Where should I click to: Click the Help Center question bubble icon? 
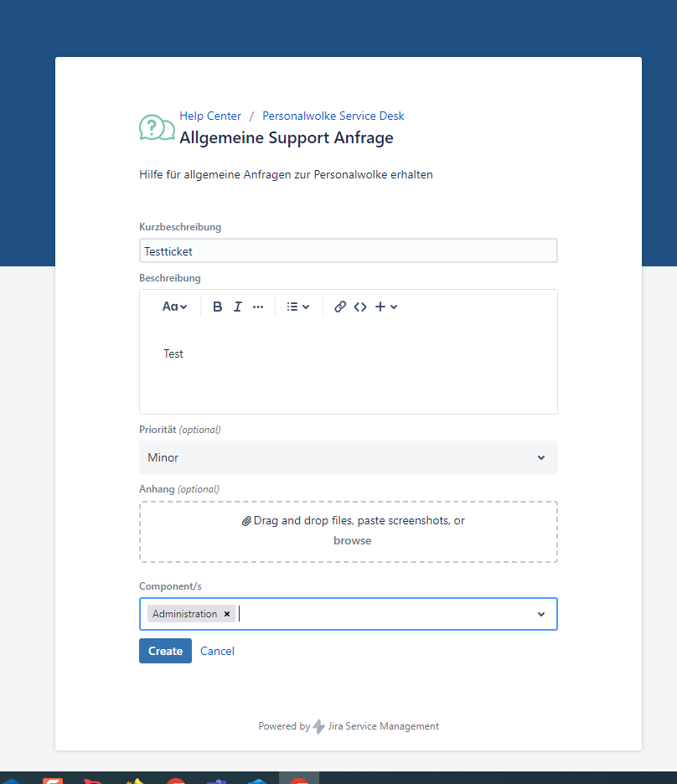[x=157, y=127]
